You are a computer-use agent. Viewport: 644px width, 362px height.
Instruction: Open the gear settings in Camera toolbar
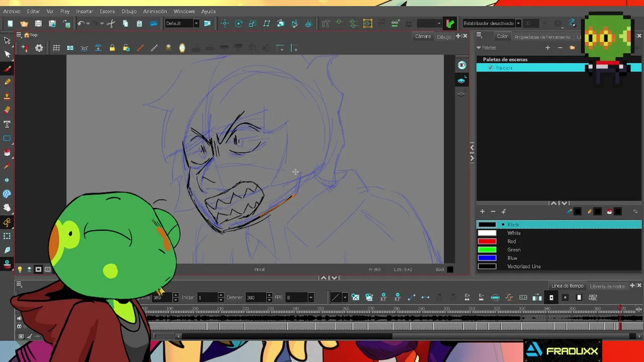tap(39, 48)
